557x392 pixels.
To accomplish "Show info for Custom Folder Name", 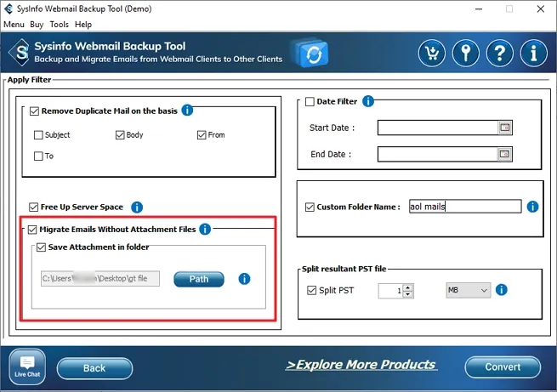I will (532, 207).
